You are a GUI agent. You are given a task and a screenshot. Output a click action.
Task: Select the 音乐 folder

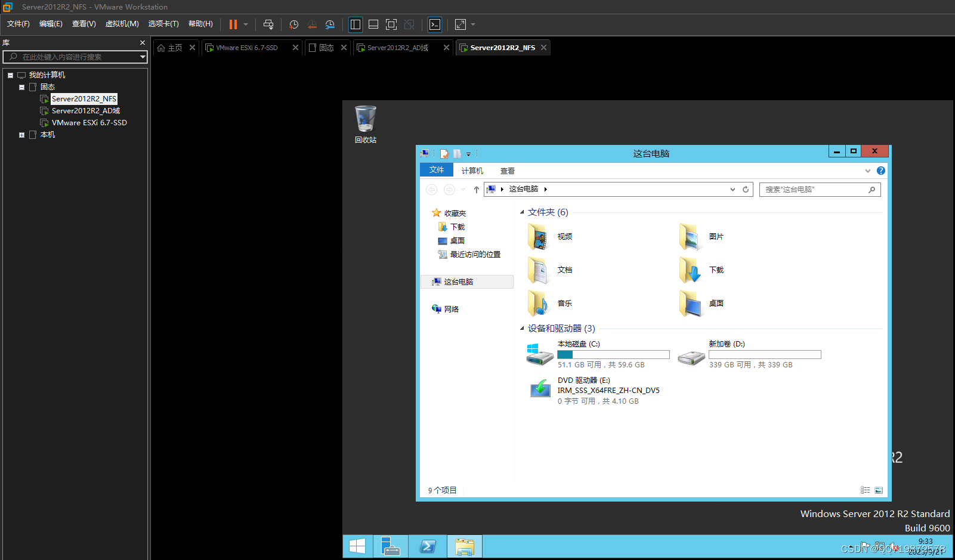point(550,304)
